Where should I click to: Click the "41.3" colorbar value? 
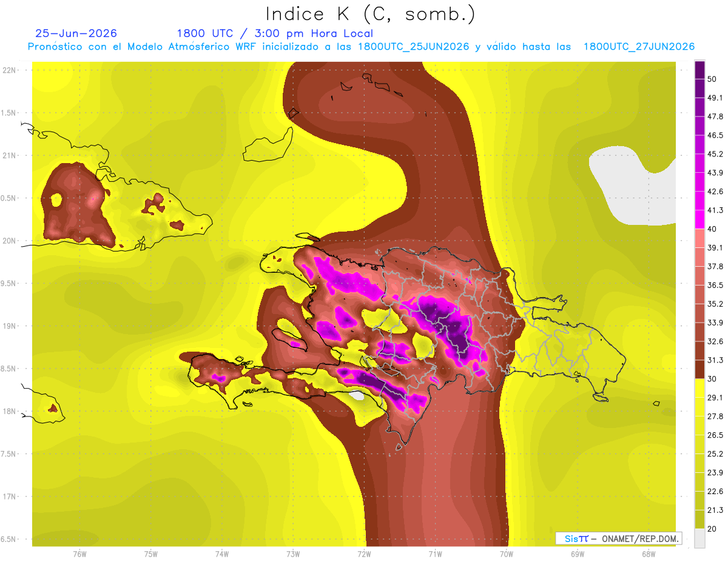pyautogui.click(x=715, y=210)
